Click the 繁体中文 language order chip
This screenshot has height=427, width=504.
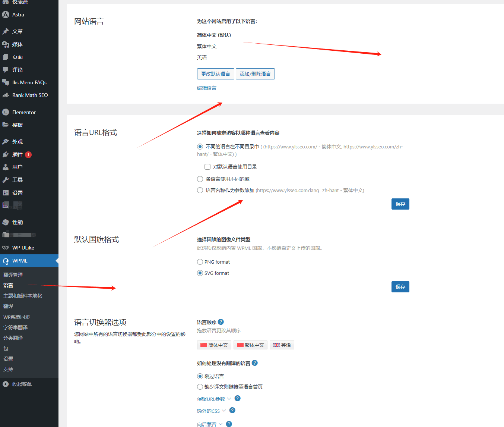click(251, 345)
